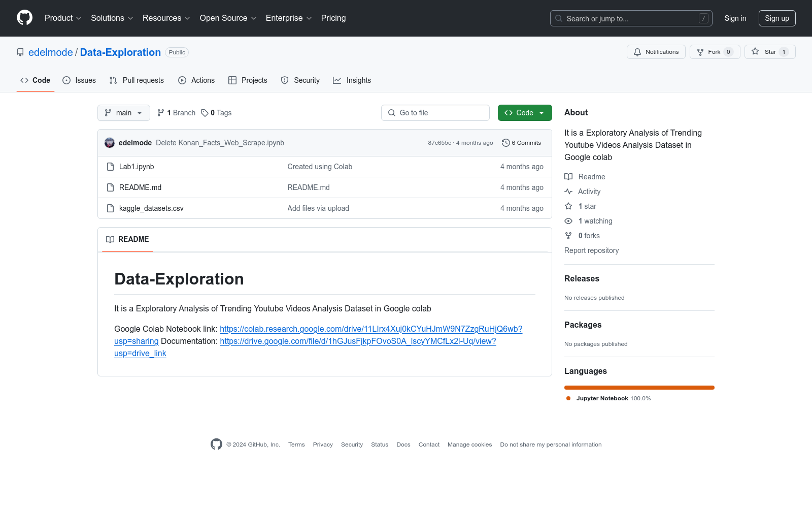Click the Jupyter Notebook orange language dot
The image size is (812, 508).
(568, 398)
